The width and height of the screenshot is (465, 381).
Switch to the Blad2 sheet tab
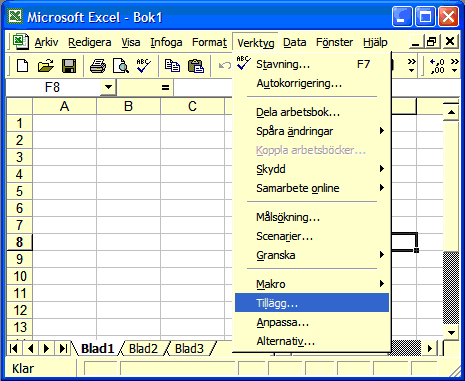(x=143, y=349)
